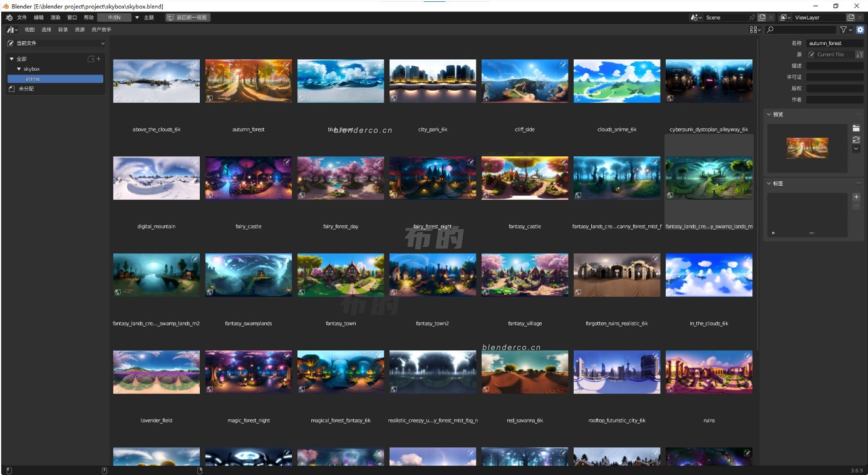This screenshot has height=475, width=868.
Task: Open the filter options dropdown arrow
Action: point(850,29)
